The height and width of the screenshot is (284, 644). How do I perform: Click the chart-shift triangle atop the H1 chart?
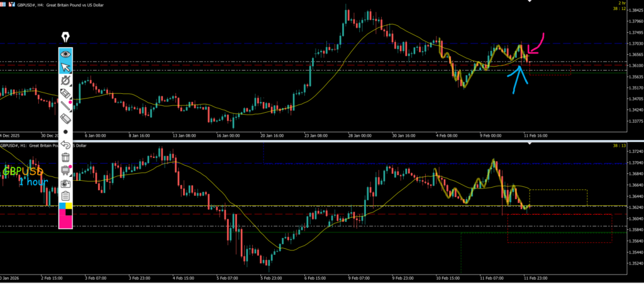(x=530, y=144)
